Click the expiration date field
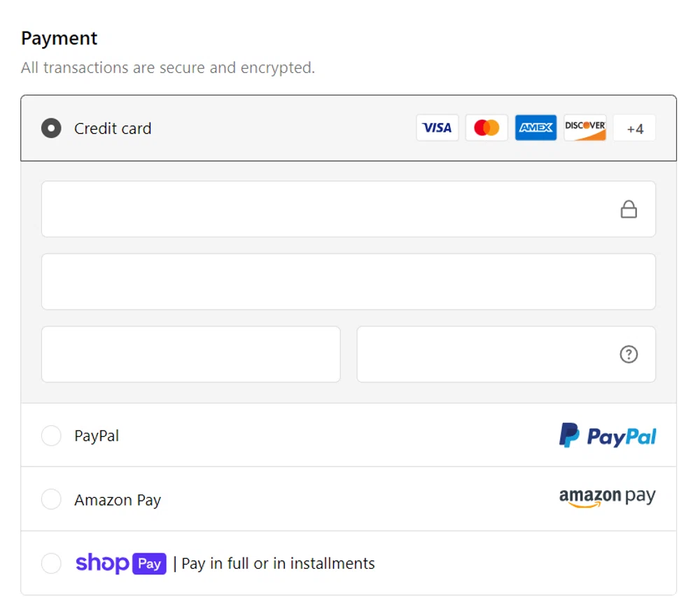Viewport: 700px width, 610px height. click(190, 354)
